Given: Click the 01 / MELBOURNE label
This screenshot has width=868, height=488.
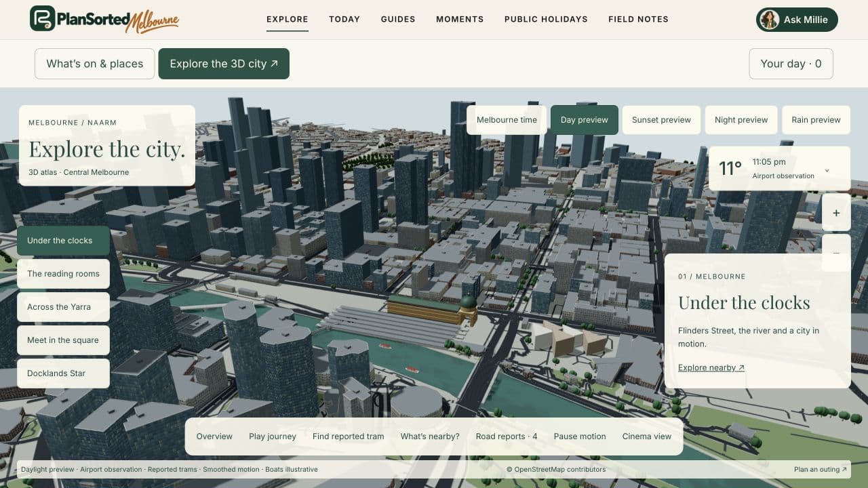Looking at the screenshot, I should (x=711, y=277).
